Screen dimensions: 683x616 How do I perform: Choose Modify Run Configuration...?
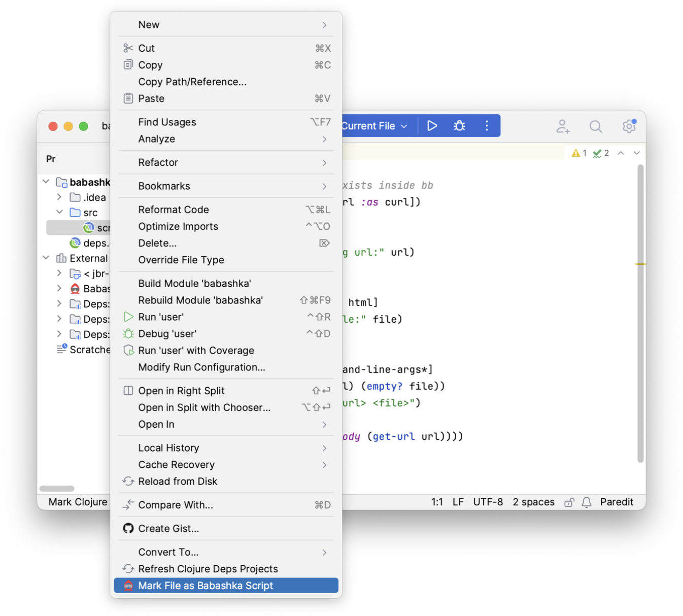point(226,367)
